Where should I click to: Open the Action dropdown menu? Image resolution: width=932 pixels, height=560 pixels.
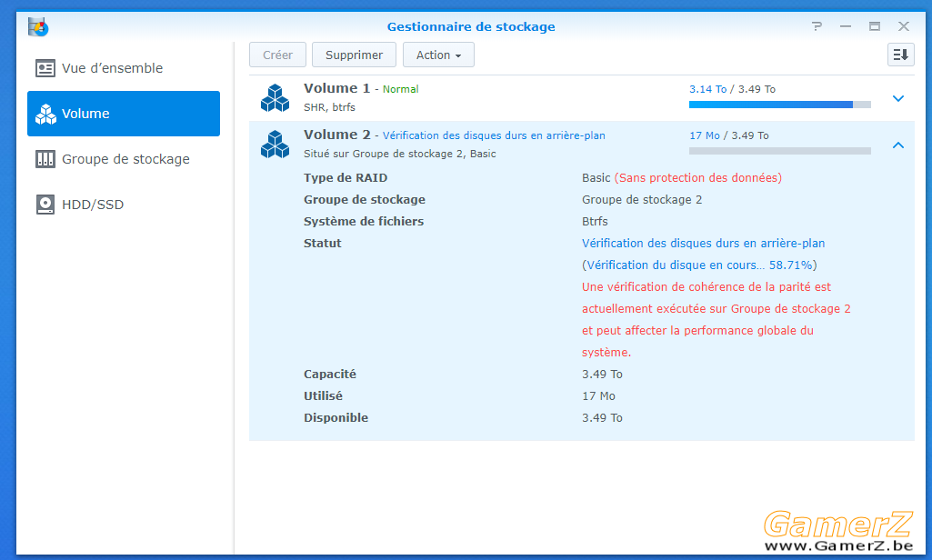point(438,55)
